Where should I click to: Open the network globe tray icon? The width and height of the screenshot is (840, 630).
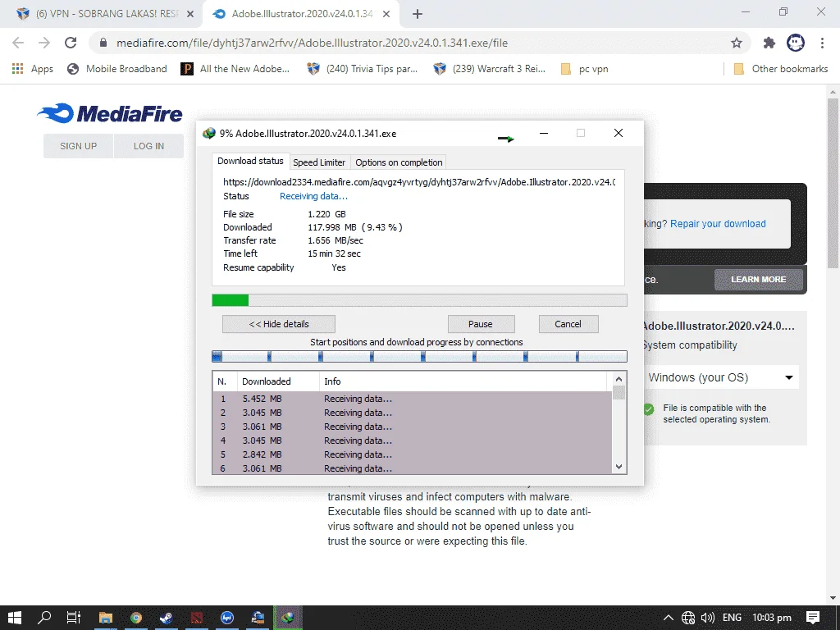tap(688, 618)
